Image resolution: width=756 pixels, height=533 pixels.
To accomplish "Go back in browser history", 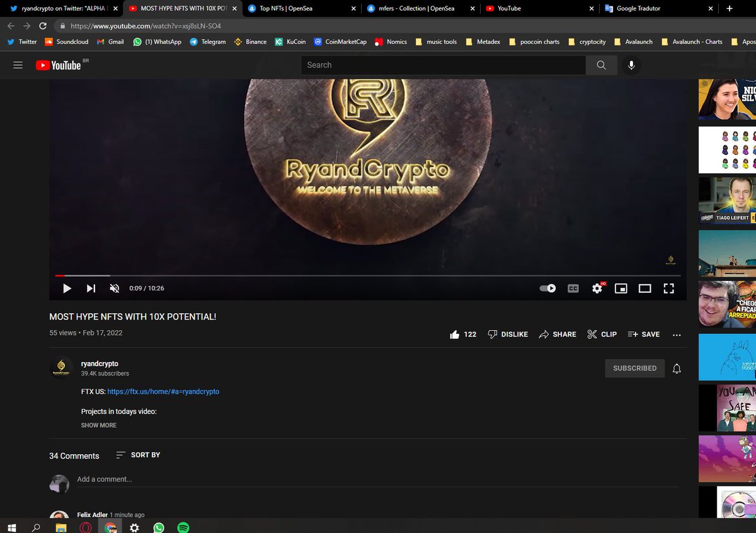I will click(11, 26).
